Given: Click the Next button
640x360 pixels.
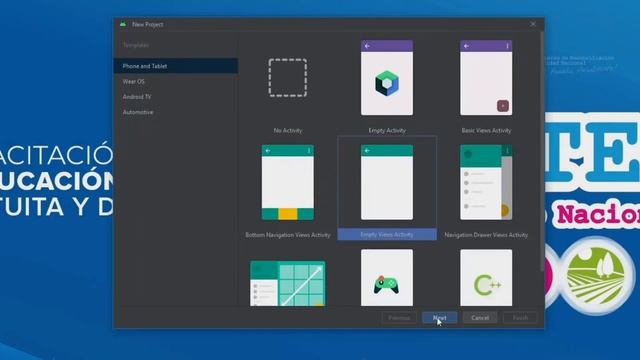Looking at the screenshot, I should [x=440, y=318].
